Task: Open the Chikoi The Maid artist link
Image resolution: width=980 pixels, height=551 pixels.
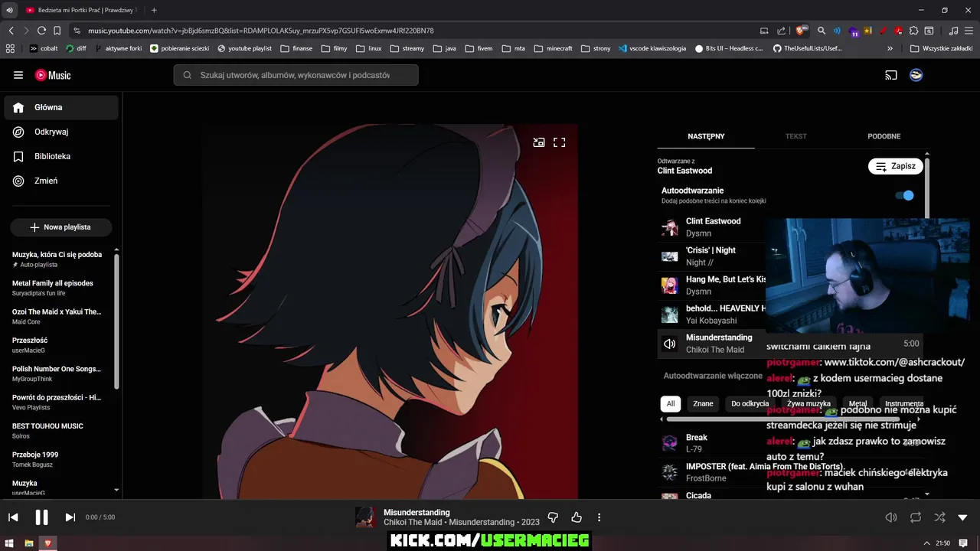Action: point(413,522)
